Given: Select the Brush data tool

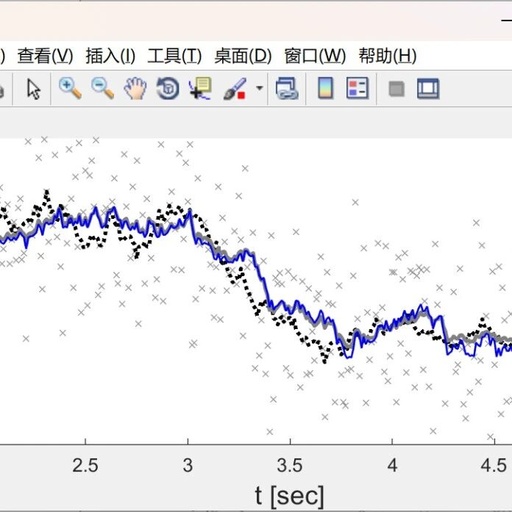Looking at the screenshot, I should tap(235, 89).
